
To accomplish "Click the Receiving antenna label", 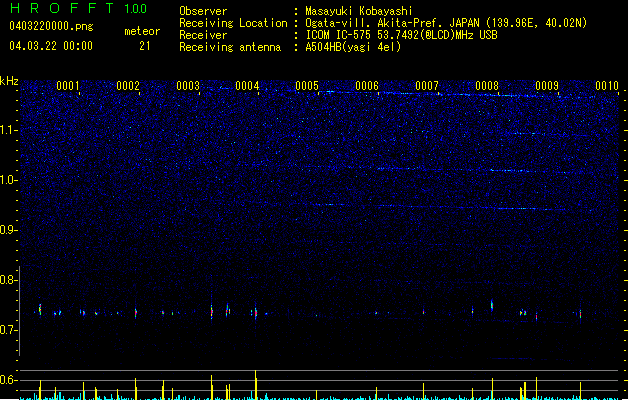I will 230,47.
